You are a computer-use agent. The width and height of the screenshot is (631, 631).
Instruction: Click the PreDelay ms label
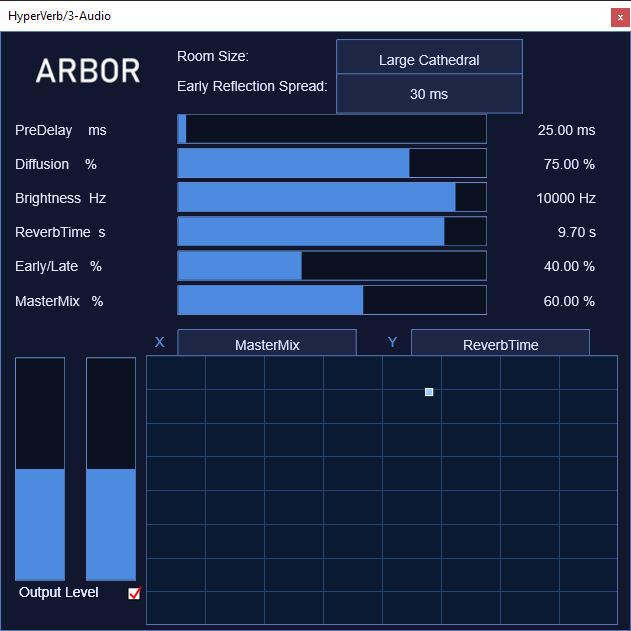click(61, 130)
